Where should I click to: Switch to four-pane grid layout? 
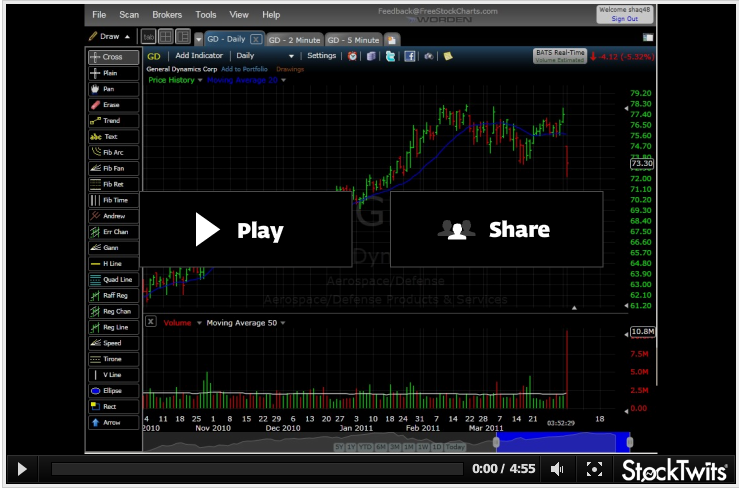(165, 37)
